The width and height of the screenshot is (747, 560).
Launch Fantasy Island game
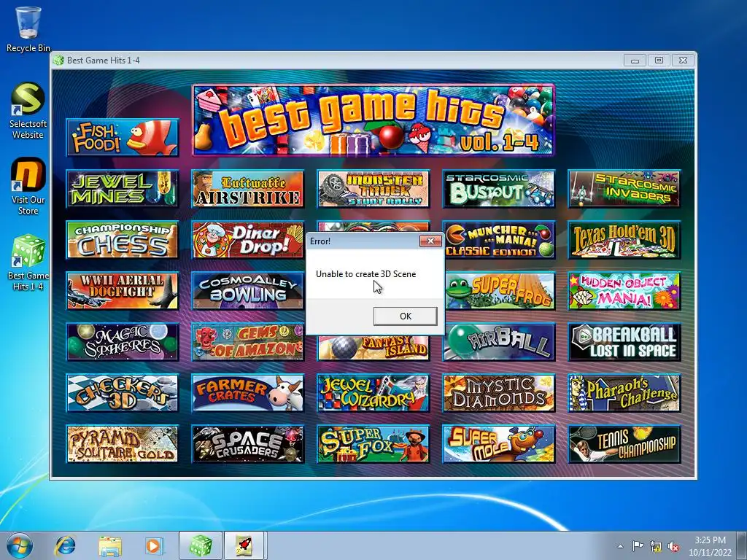point(373,349)
